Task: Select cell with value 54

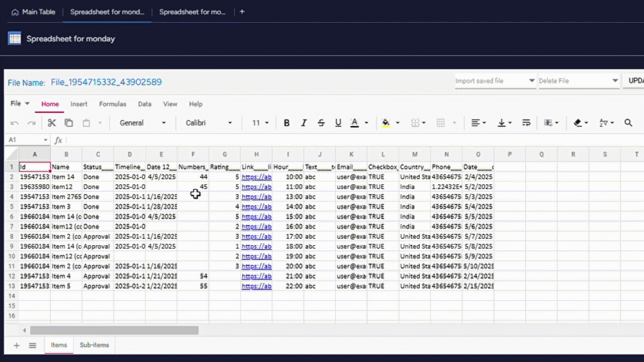Action: [193, 276]
